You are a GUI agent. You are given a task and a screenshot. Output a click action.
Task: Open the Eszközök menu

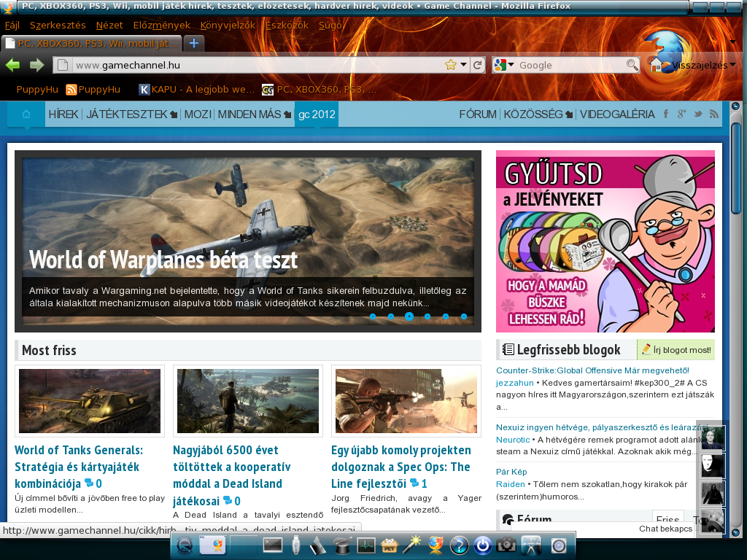287,26
